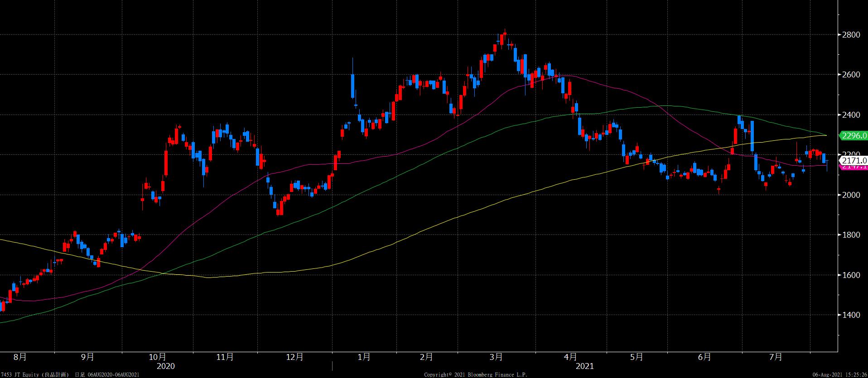
Task: Click the March peak candlestick near 2800
Action: 504,38
